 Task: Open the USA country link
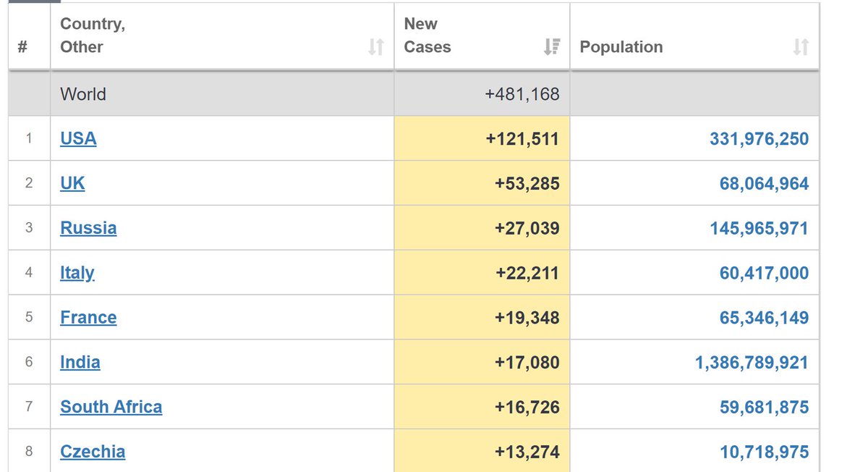click(78, 138)
